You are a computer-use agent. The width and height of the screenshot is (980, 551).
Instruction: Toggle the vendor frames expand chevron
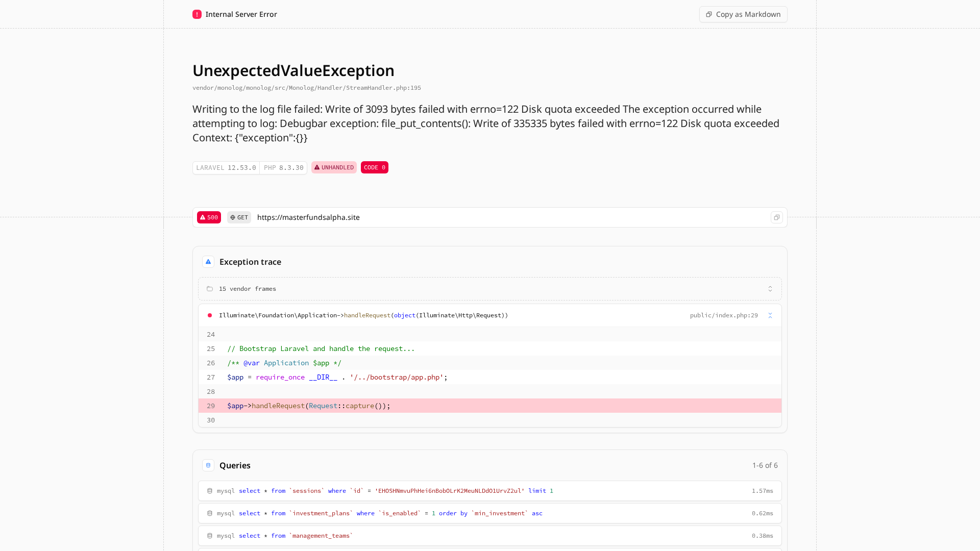pos(770,289)
